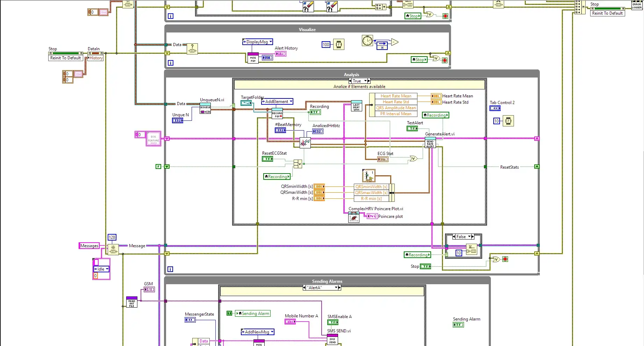The image size is (644, 346).
Task: Select the compound OR node near ResetECGStat
Action: click(x=298, y=164)
